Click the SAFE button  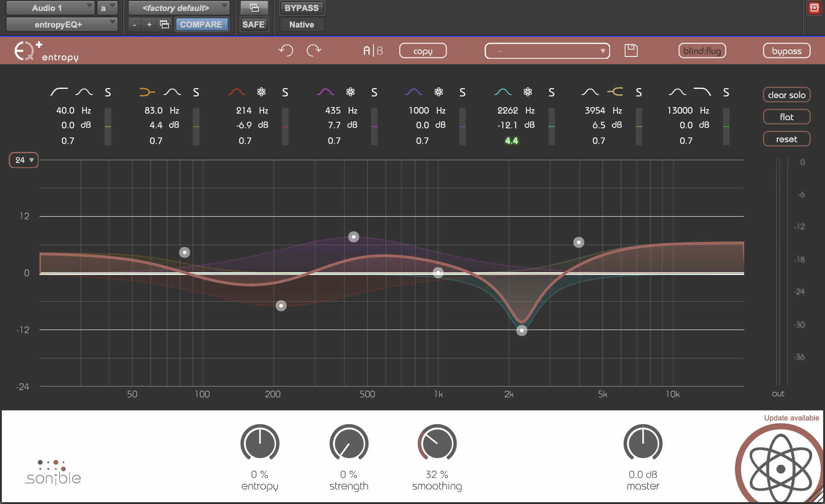click(254, 24)
